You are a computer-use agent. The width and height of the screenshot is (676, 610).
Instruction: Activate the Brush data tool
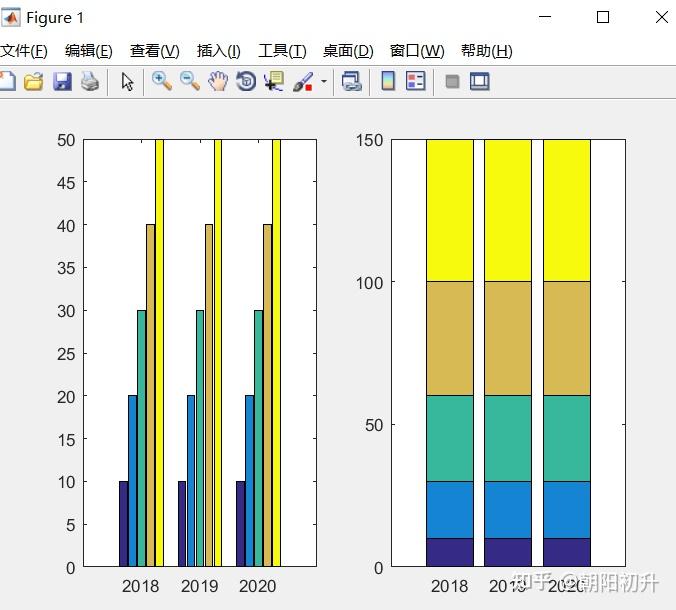(x=303, y=81)
